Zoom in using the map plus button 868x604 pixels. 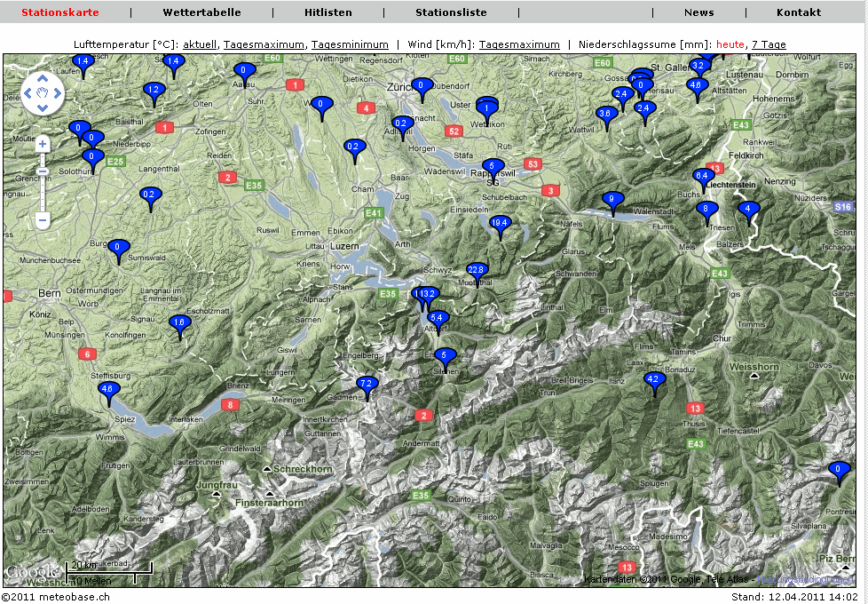point(42,143)
